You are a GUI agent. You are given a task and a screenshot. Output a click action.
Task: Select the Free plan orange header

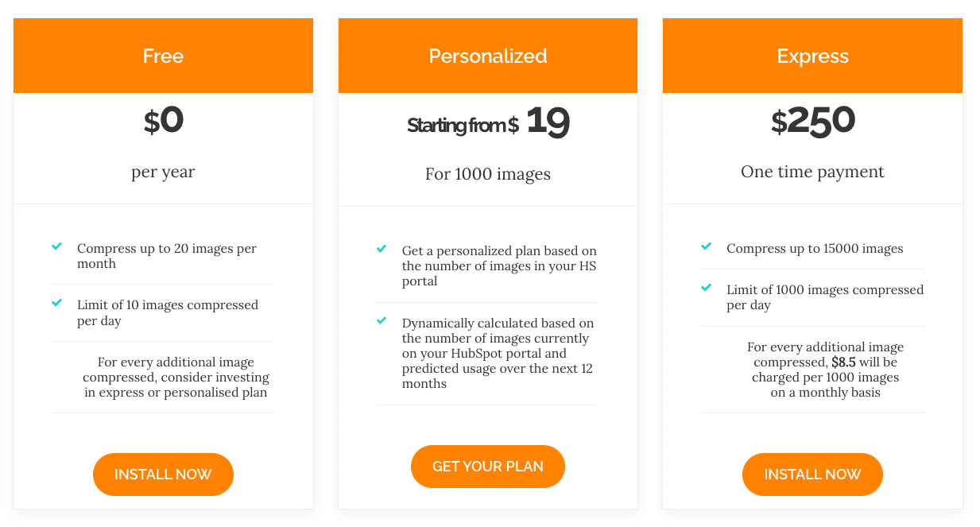(x=163, y=56)
